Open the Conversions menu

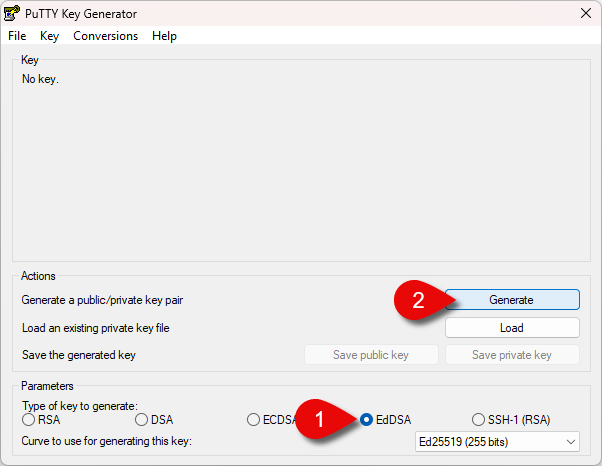(106, 36)
